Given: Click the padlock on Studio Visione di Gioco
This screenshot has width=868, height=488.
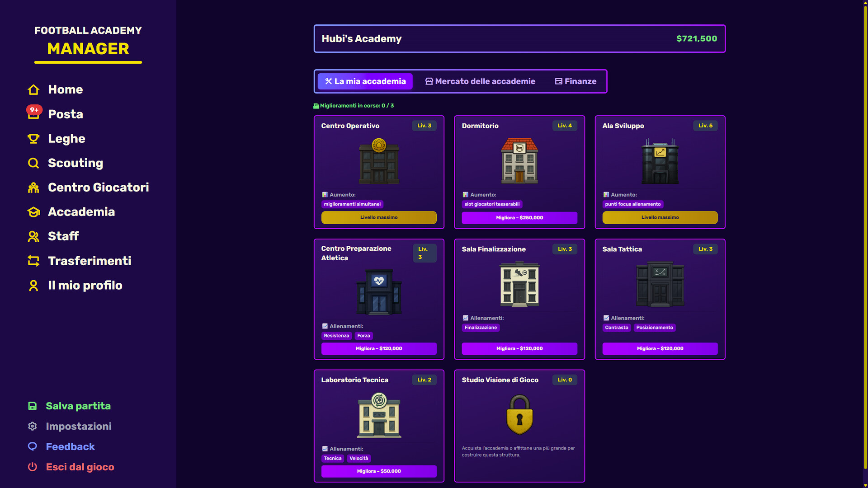Looking at the screenshot, I should point(519,414).
